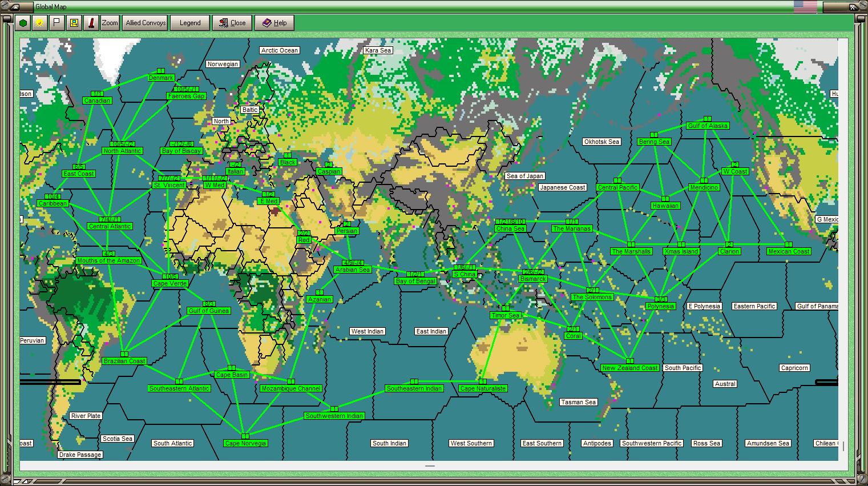Click the "The Marshalls" zone label

(631, 251)
